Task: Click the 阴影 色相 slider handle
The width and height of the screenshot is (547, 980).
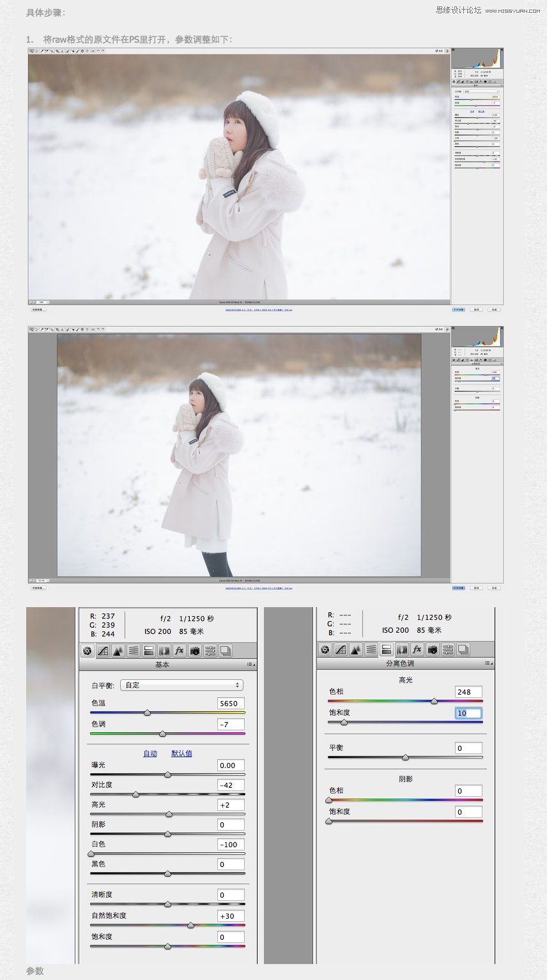Action: (328, 800)
